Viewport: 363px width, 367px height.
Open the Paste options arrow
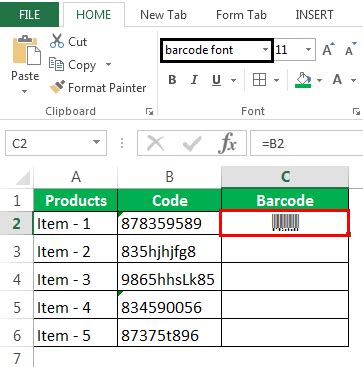pyautogui.click(x=25, y=91)
